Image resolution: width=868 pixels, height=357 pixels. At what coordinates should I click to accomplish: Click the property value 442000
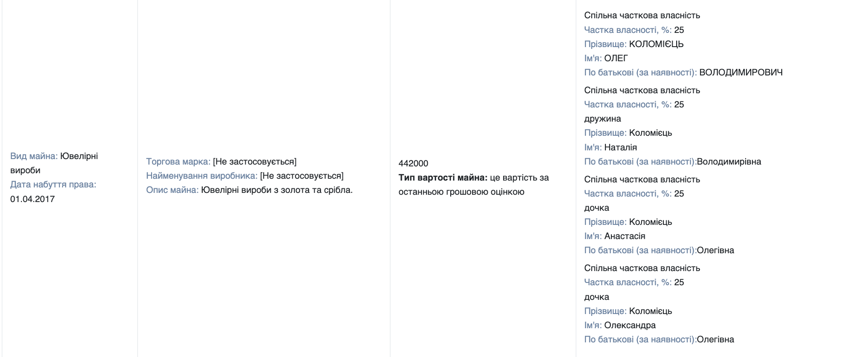(x=413, y=164)
